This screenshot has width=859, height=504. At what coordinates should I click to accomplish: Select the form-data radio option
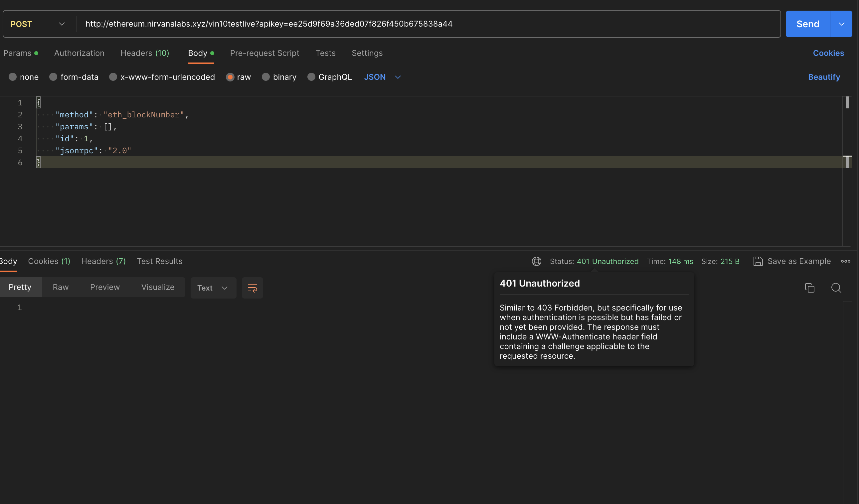click(53, 77)
